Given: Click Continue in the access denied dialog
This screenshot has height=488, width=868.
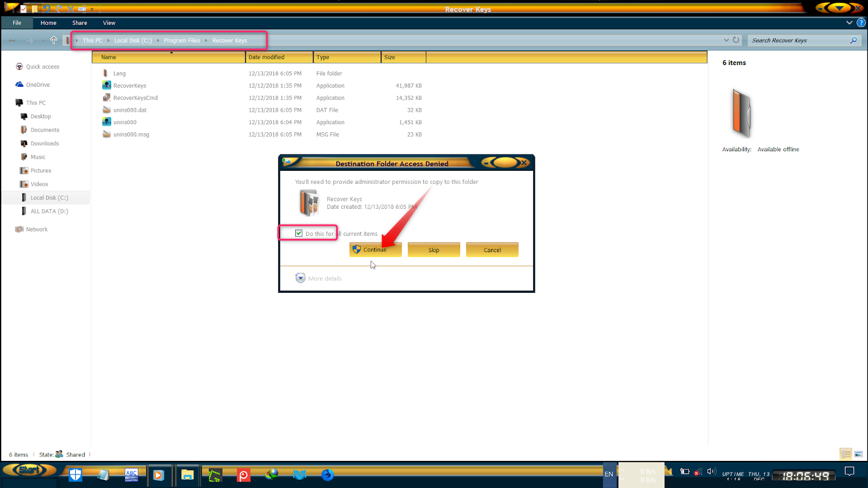Looking at the screenshot, I should (375, 249).
